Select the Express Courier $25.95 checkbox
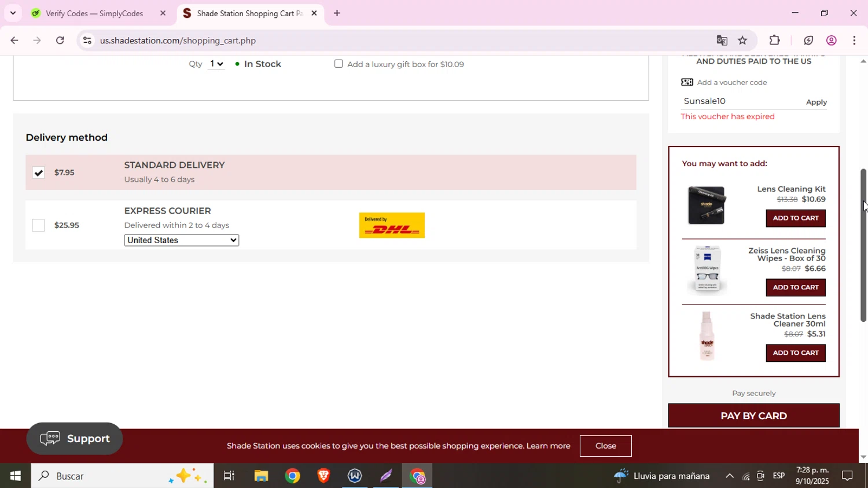The width and height of the screenshot is (868, 488). [38, 225]
